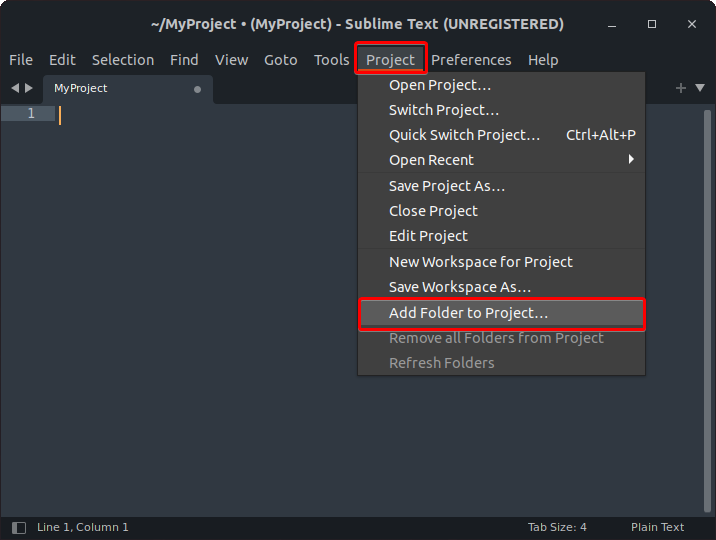Maximize the Sublime Text window
The width and height of the screenshot is (716, 540).
point(652,24)
